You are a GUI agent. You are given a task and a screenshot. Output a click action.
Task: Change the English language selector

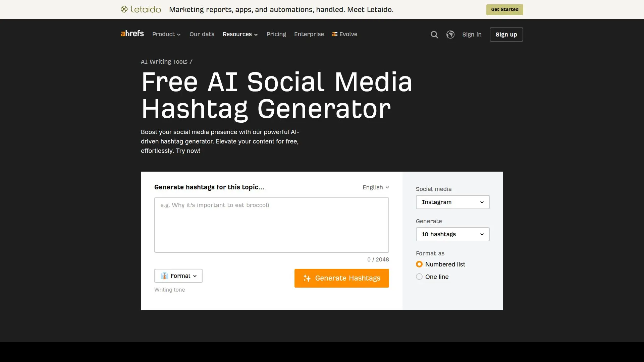(x=376, y=187)
